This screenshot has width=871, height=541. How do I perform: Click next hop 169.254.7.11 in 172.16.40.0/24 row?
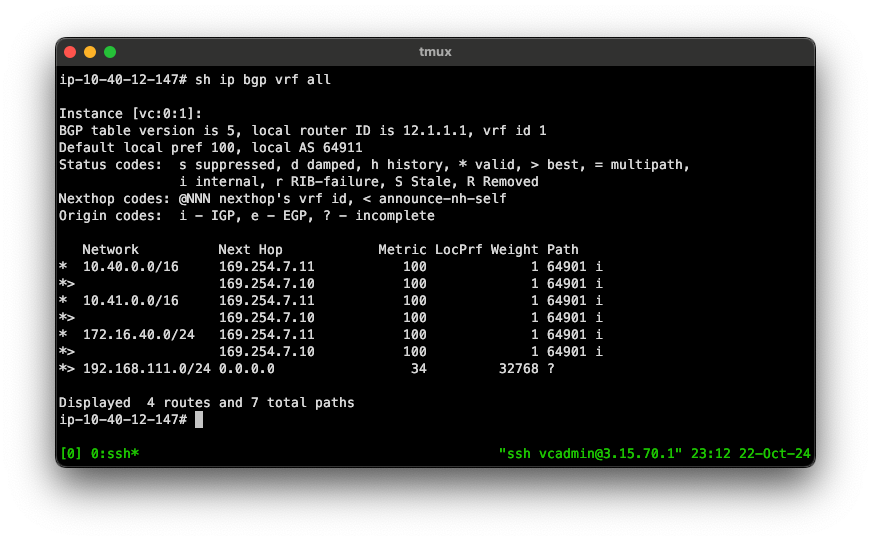click(267, 334)
